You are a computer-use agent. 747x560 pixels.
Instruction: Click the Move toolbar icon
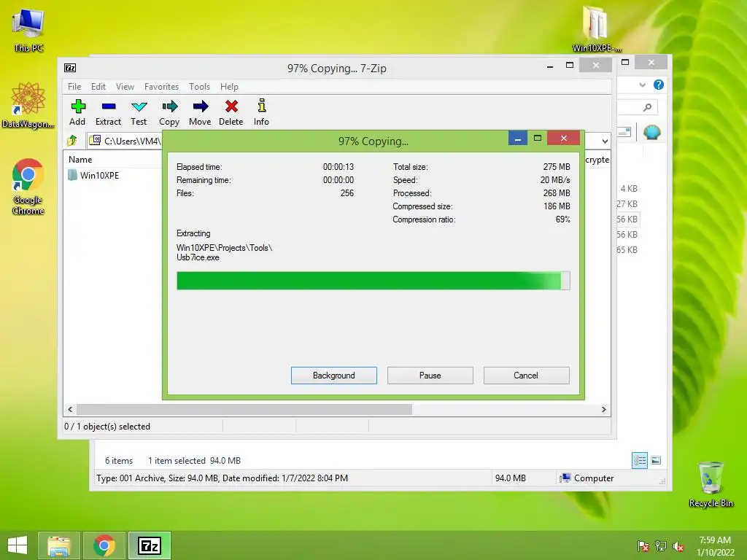click(200, 112)
